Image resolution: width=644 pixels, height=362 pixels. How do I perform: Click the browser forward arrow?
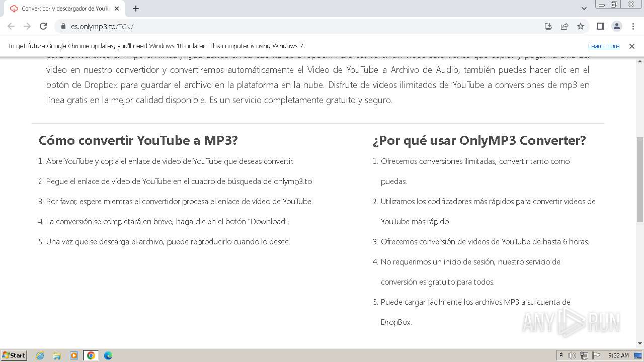pyautogui.click(x=27, y=26)
